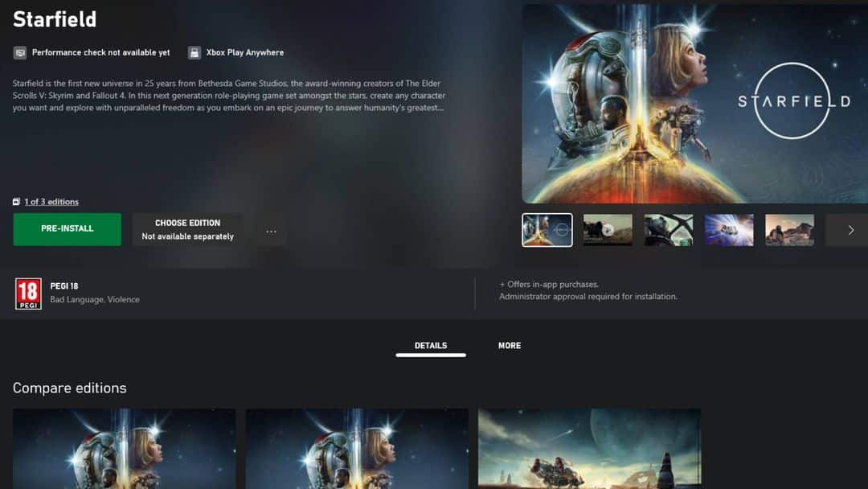Click 'Administrator approval required for installation.' text
This screenshot has width=868, height=489.
(588, 297)
